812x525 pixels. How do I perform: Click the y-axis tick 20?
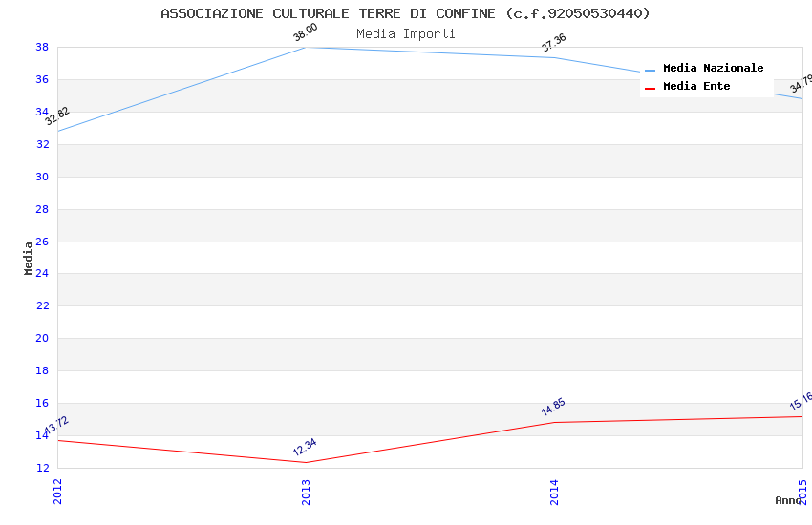(42, 338)
